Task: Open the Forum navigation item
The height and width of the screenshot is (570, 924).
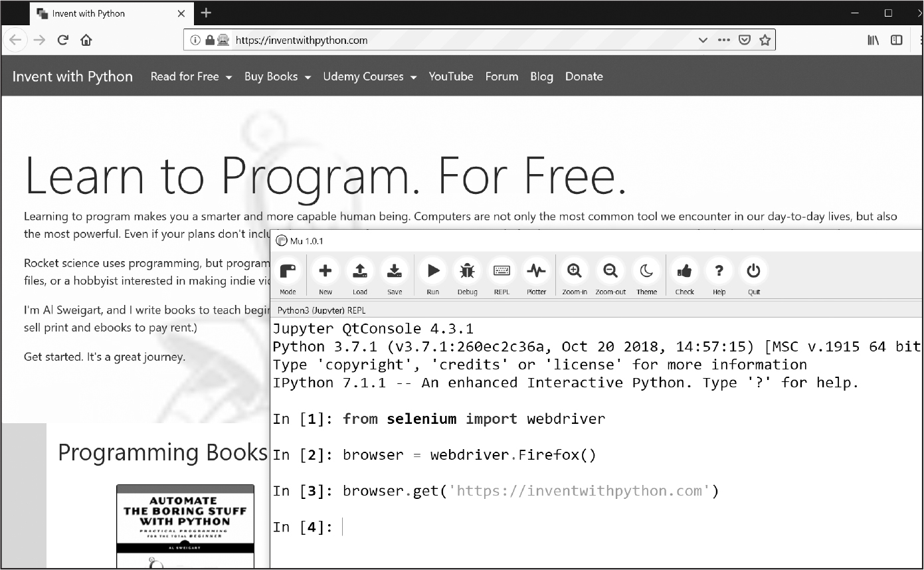Action: click(x=502, y=76)
